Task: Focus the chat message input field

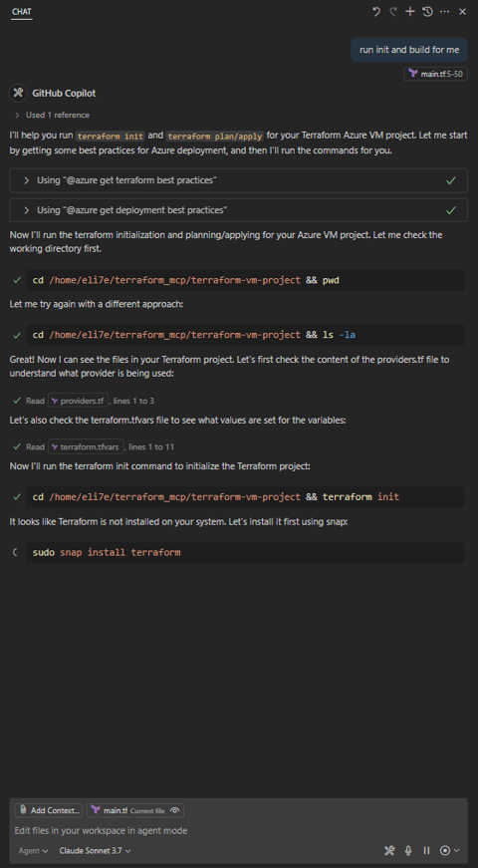Action: pyautogui.click(x=238, y=830)
